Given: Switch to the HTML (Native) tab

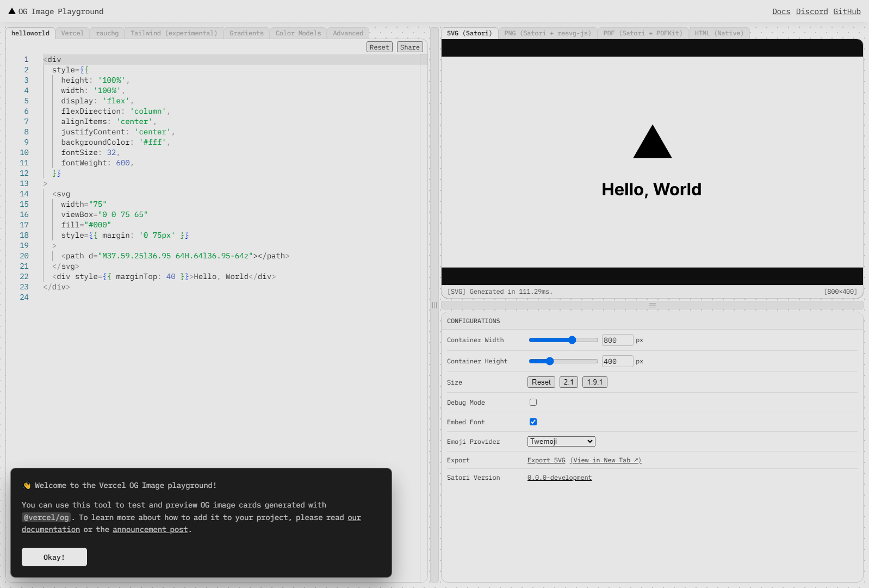Looking at the screenshot, I should pyautogui.click(x=719, y=33).
